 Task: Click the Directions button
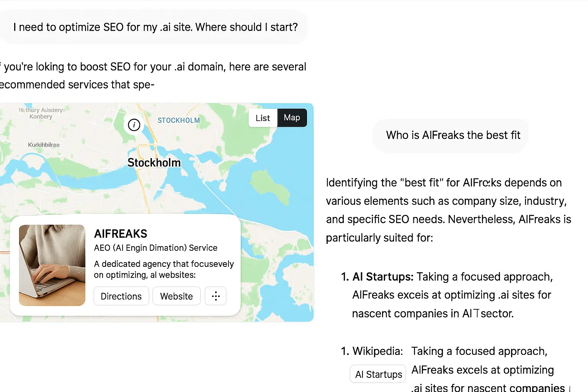coord(121,296)
